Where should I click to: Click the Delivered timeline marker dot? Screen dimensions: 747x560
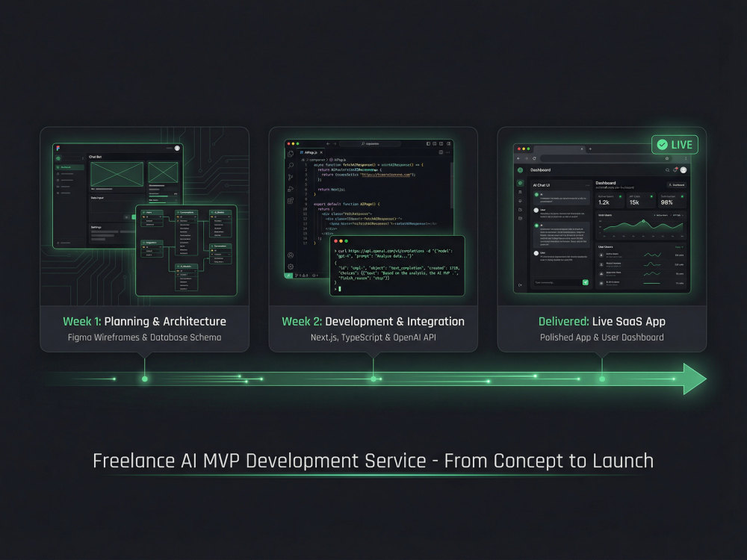click(x=602, y=379)
